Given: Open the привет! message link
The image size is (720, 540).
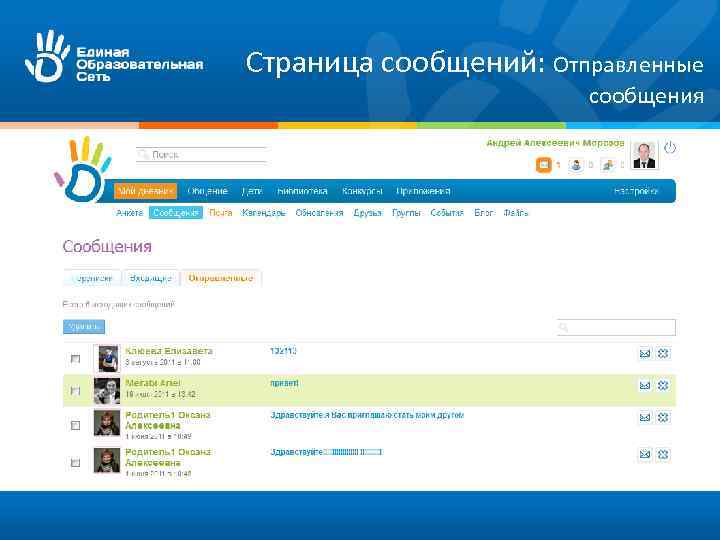Looking at the screenshot, I should (x=284, y=383).
